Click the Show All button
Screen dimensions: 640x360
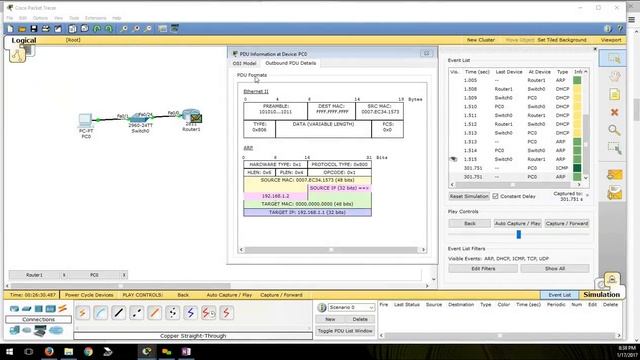tap(555, 269)
